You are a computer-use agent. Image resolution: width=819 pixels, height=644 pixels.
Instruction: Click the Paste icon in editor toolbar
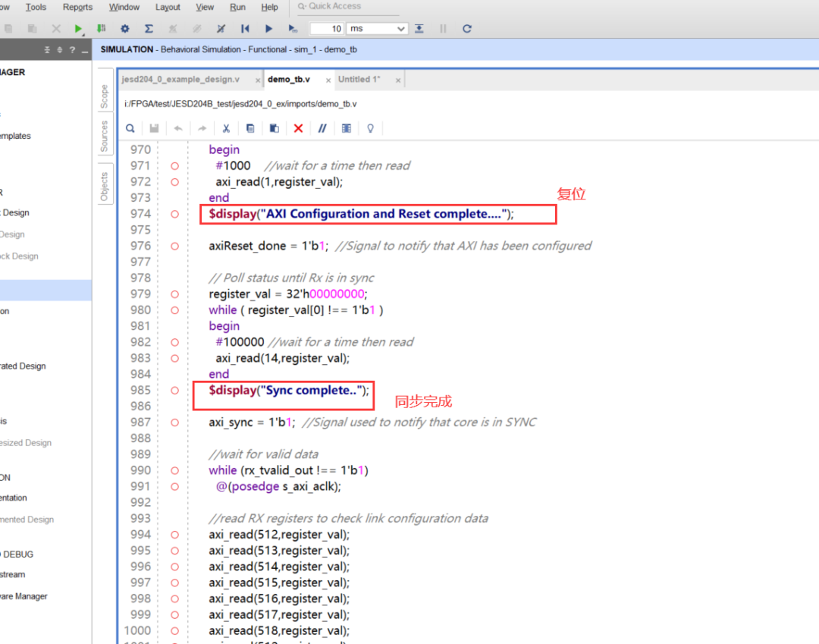point(275,128)
